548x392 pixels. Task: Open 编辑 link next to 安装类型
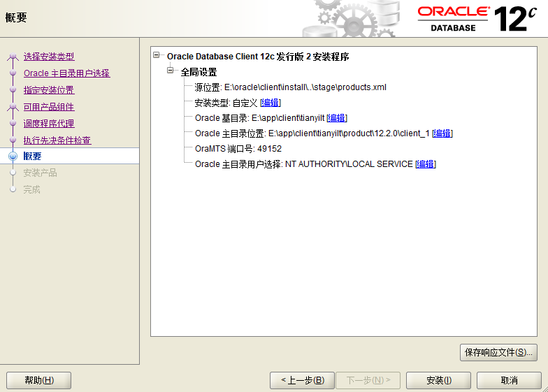click(x=271, y=103)
